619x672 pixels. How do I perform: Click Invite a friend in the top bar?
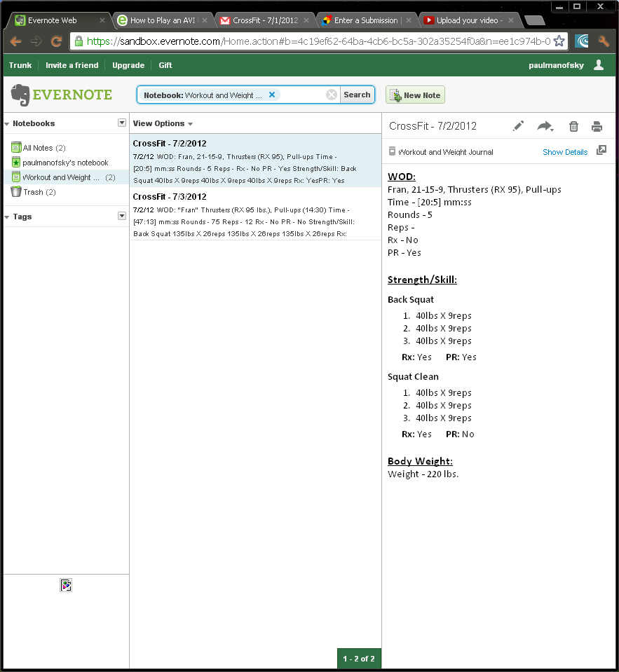pos(72,65)
